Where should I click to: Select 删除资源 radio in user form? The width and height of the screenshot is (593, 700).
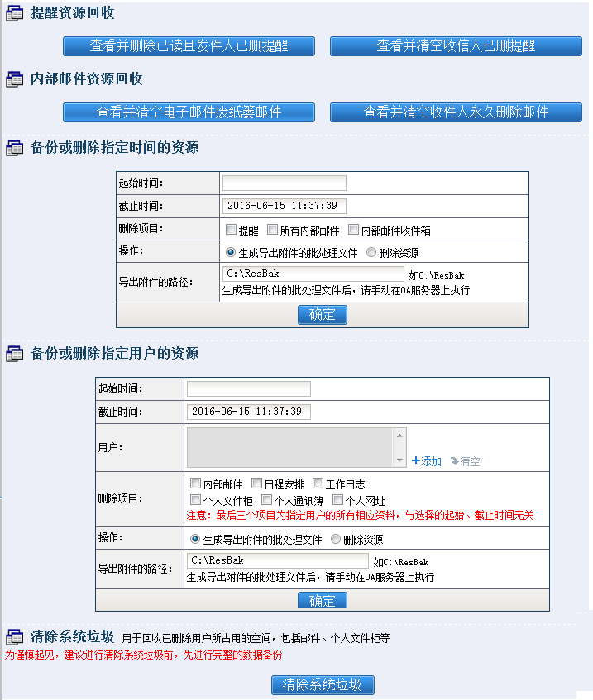[x=335, y=539]
